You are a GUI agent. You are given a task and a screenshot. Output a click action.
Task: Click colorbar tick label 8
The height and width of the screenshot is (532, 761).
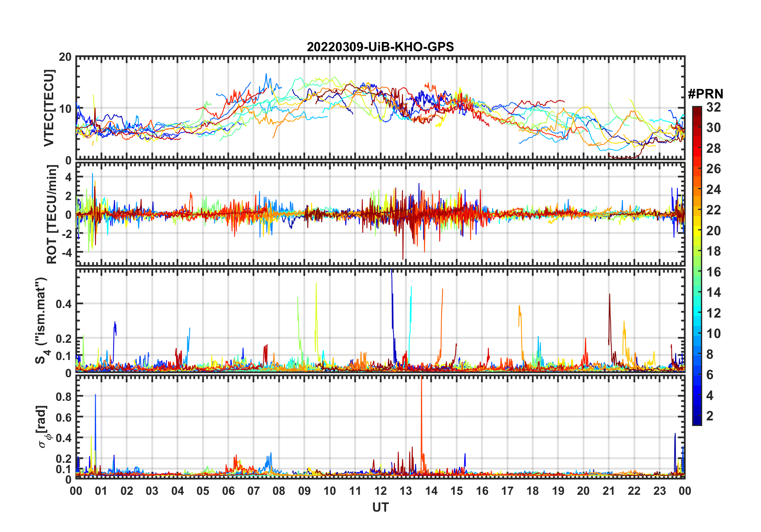710,354
